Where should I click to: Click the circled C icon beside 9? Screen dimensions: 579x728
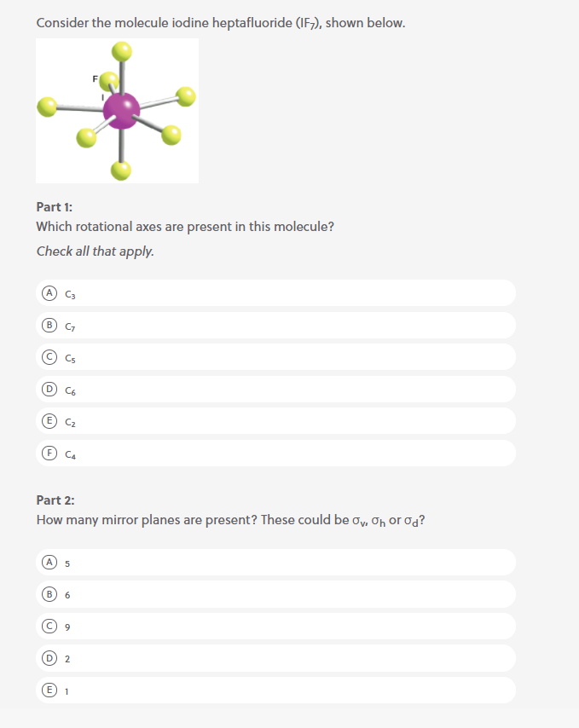click(49, 626)
